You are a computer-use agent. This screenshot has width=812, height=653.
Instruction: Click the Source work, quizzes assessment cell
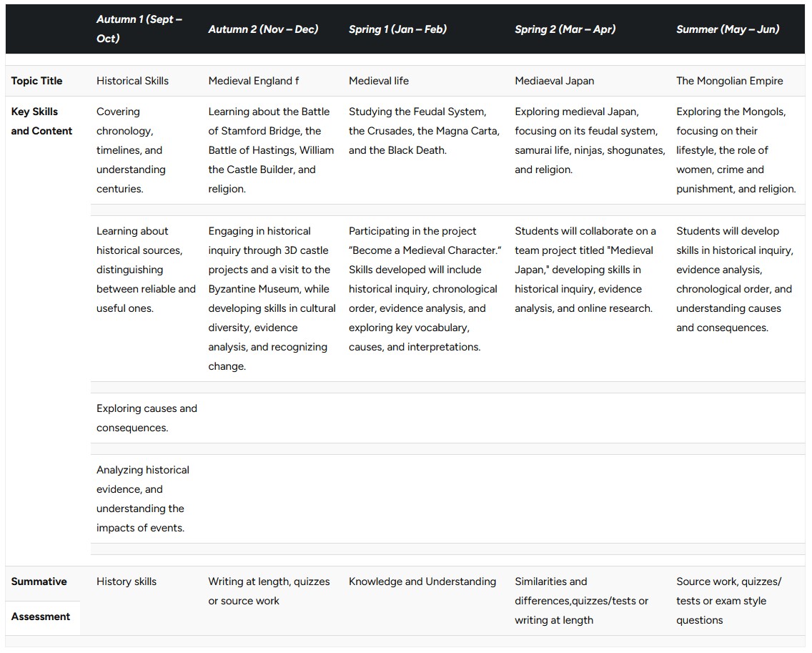click(728, 602)
